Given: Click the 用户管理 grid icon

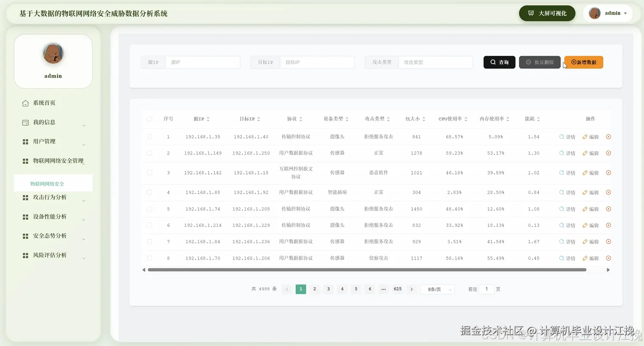Looking at the screenshot, I should click(x=25, y=142).
